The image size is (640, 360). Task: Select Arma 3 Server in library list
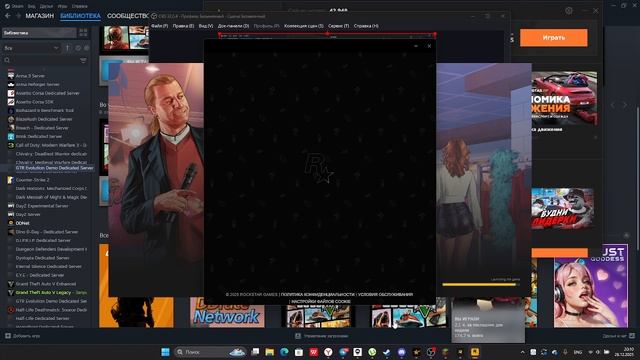(x=30, y=76)
